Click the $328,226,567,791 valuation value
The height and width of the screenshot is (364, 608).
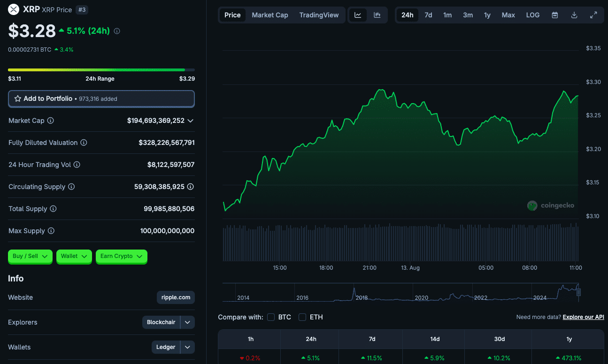coord(167,143)
